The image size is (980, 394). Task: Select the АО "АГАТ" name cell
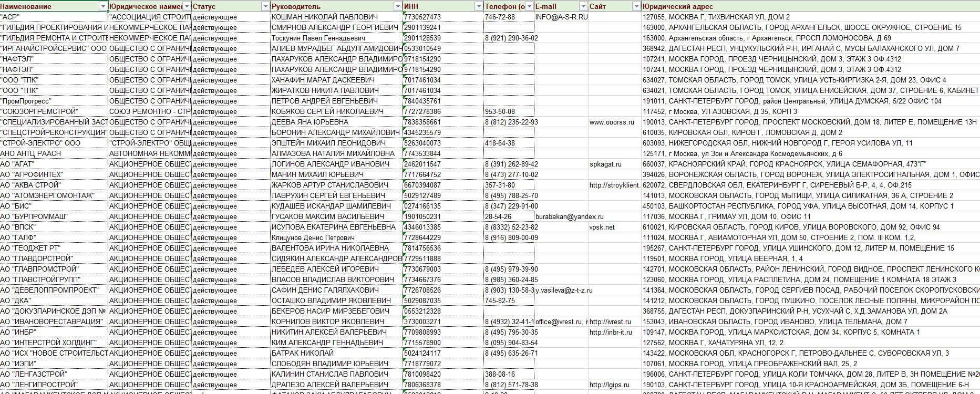point(54,164)
